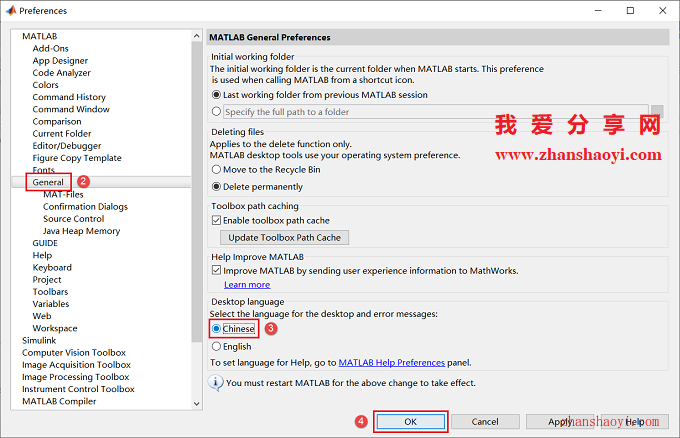This screenshot has height=438, width=680.
Task: Open Source Control preferences
Action: pos(74,219)
